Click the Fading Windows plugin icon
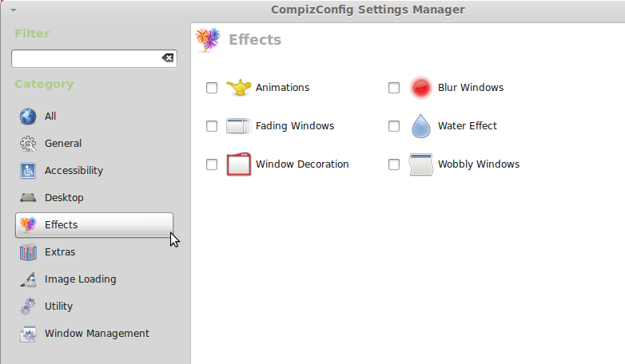Image resolution: width=625 pixels, height=364 pixels. coord(238,126)
